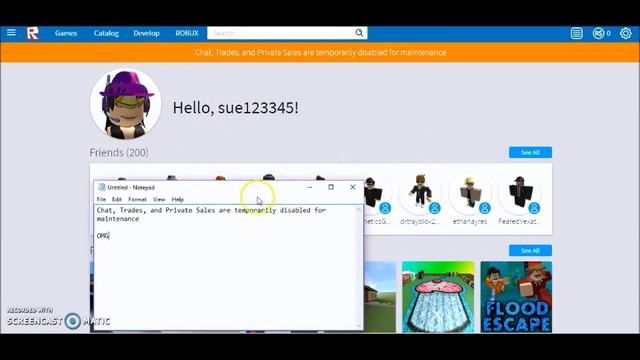Open friend FearedVexat avatar
The image size is (640, 360).
tap(520, 193)
